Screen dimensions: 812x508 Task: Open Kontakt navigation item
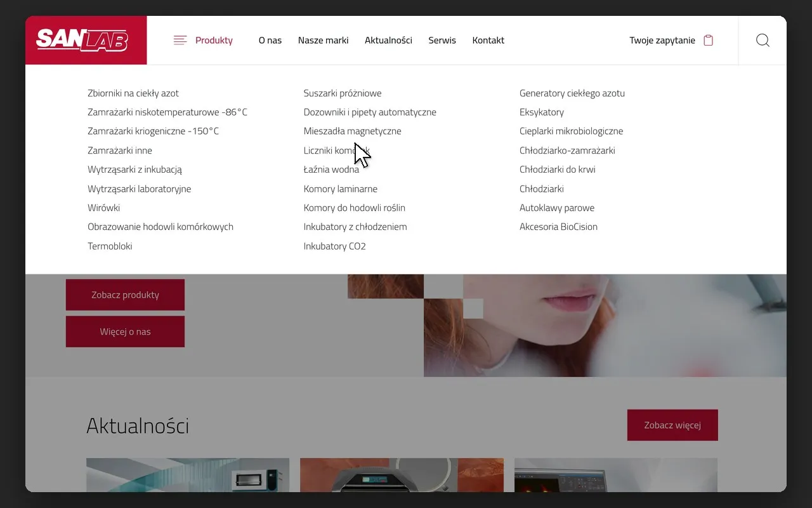pos(488,40)
